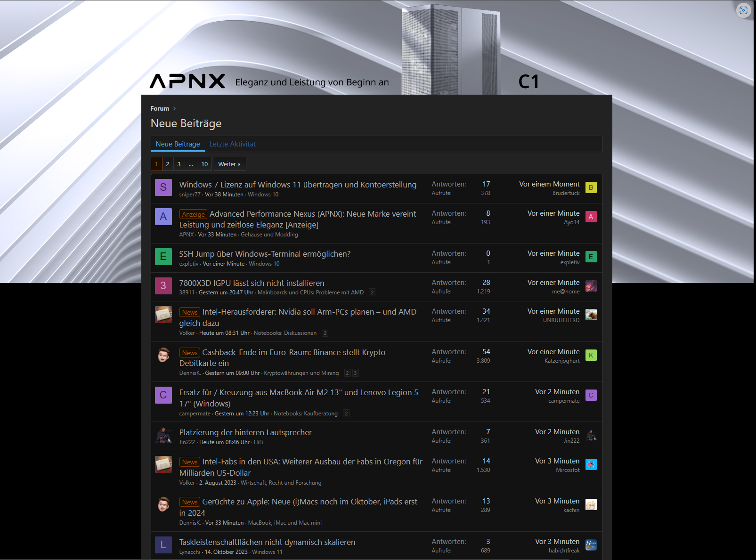
Task: Select the Neue Beiträge tab
Action: coord(178,144)
